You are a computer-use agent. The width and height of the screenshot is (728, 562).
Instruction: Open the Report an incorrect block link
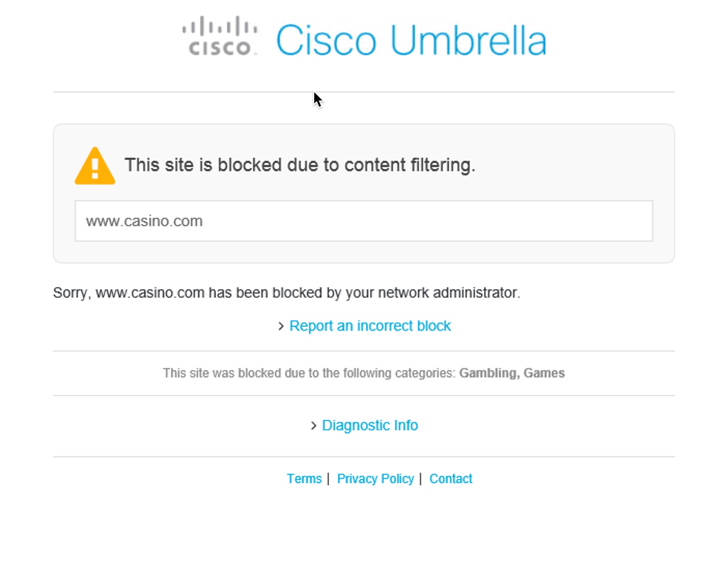click(370, 326)
